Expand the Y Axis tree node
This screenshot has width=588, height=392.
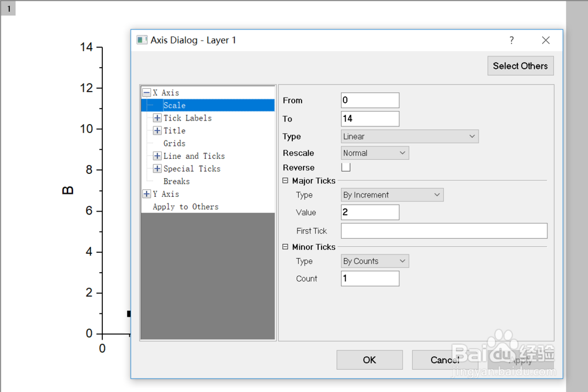tap(146, 194)
